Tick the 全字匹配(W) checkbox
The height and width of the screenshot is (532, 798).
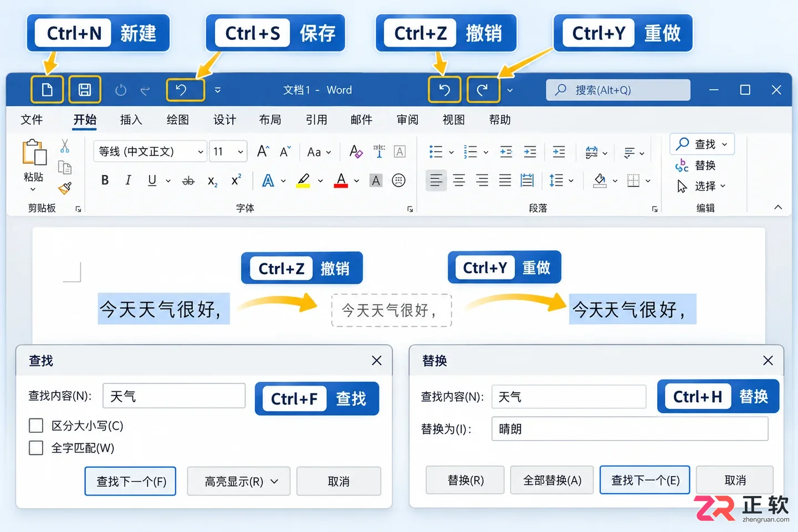pyautogui.click(x=36, y=448)
